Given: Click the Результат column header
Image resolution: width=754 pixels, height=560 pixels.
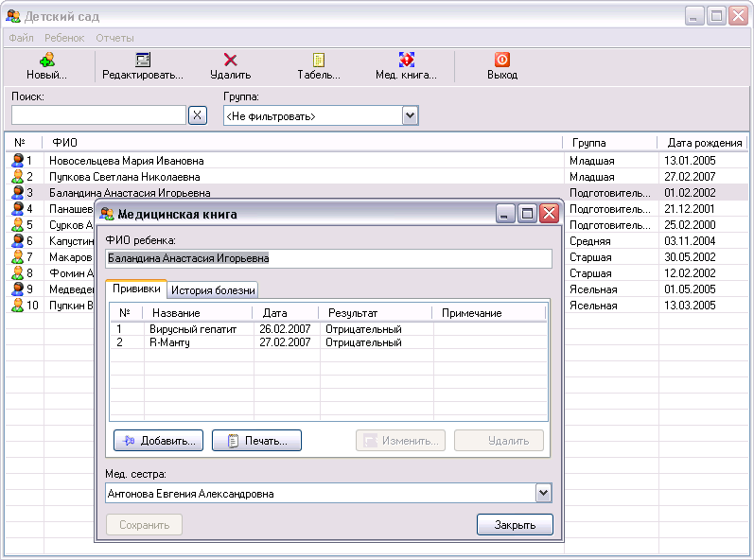Looking at the screenshot, I should tap(375, 313).
